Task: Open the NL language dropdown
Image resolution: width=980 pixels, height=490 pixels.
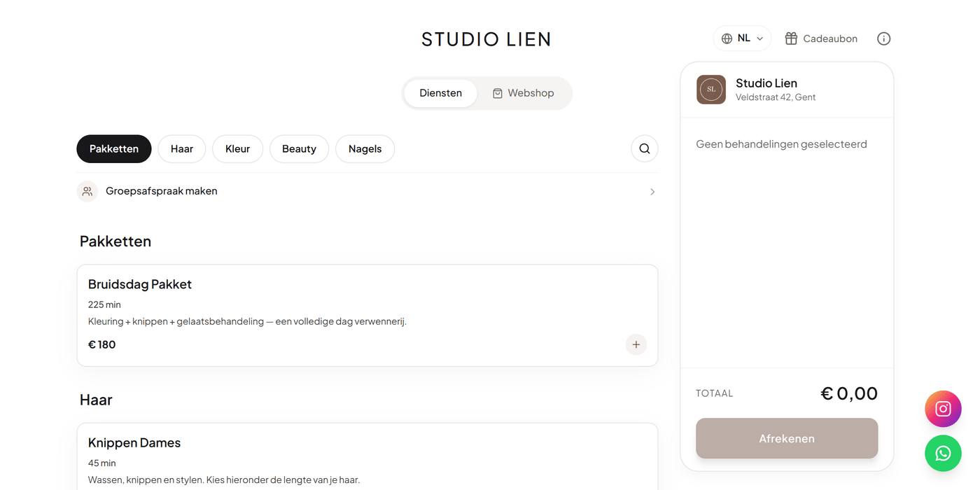Action: [x=742, y=38]
